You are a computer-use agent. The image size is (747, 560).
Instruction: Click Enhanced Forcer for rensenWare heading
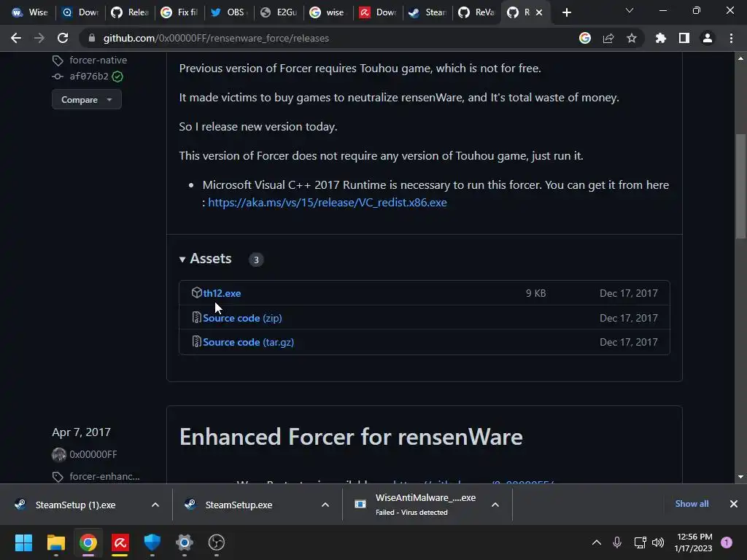click(351, 437)
